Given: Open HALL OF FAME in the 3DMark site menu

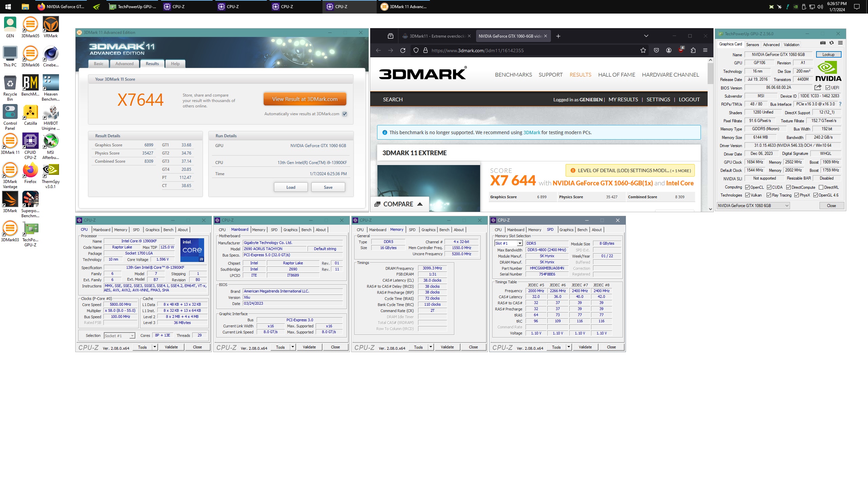Looking at the screenshot, I should pos(616,75).
